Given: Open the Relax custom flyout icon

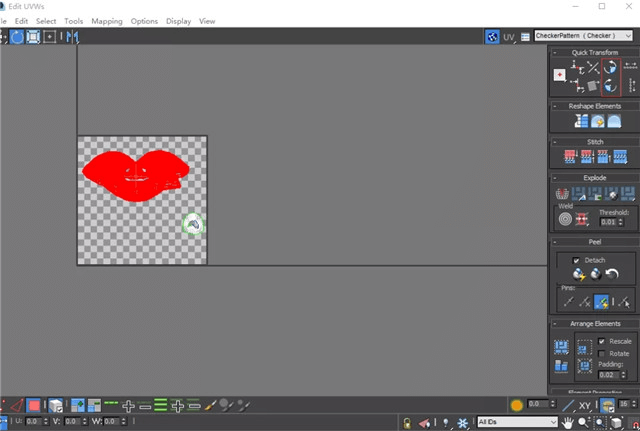Looking at the screenshot, I should tap(614, 121).
